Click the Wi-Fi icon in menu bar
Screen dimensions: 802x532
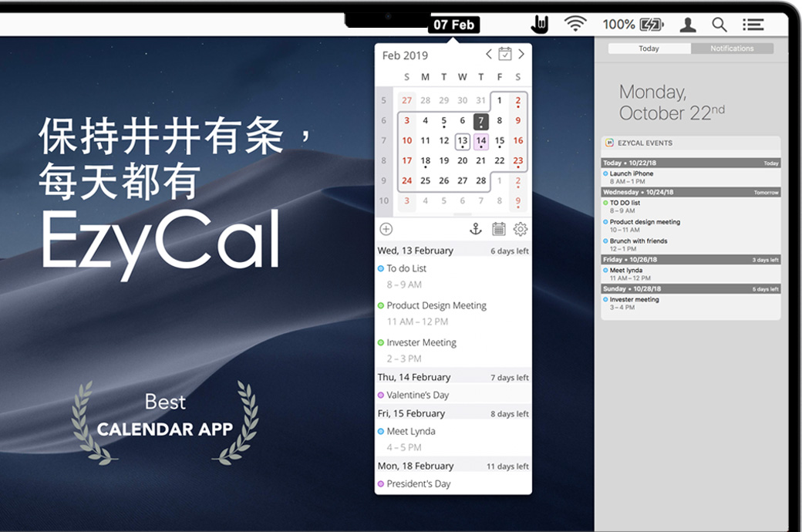point(575,24)
